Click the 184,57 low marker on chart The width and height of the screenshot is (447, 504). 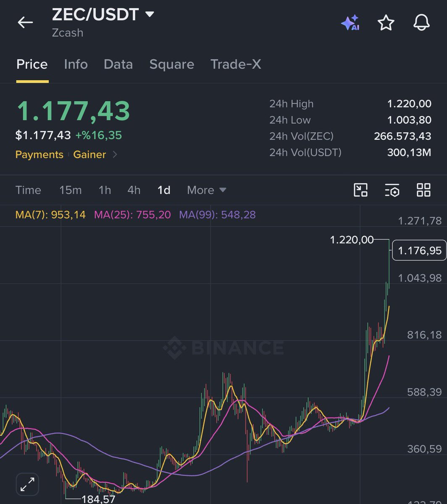(x=98, y=499)
